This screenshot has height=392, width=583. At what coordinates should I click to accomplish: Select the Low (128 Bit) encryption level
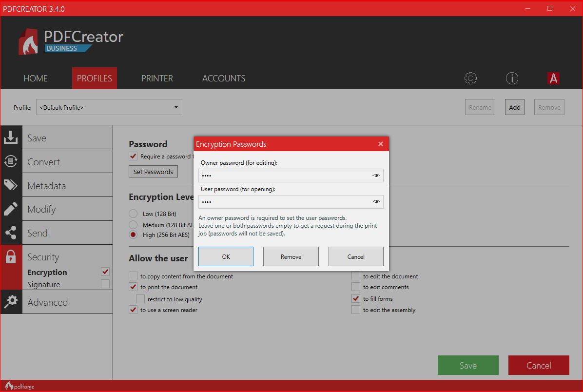click(x=133, y=213)
